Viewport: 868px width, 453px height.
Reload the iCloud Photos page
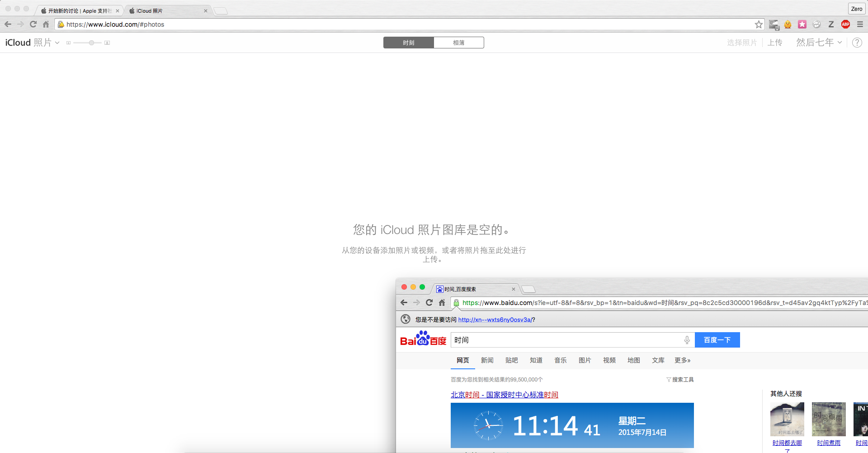pyautogui.click(x=33, y=24)
